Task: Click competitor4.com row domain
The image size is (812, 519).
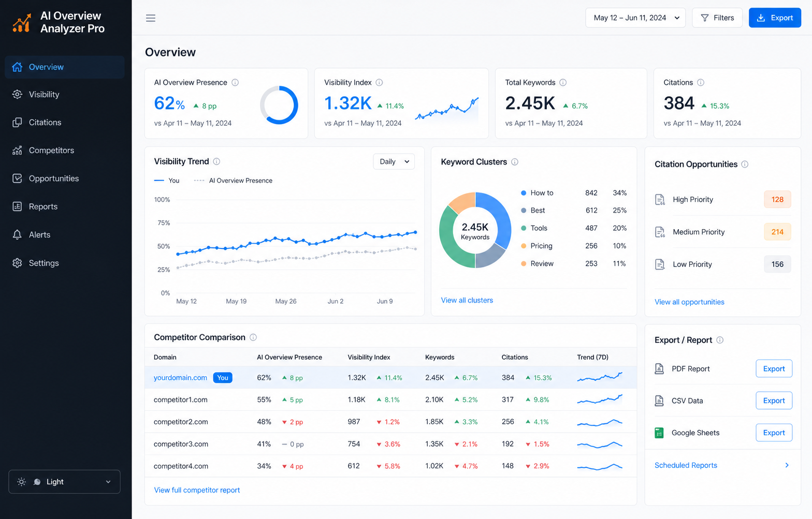Action: [x=181, y=466]
